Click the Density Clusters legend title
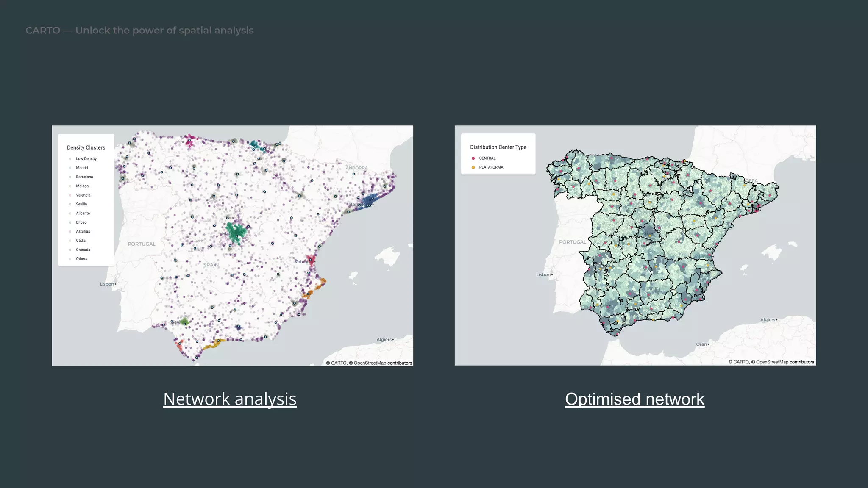Screen dimensions: 868x488 tap(86, 148)
